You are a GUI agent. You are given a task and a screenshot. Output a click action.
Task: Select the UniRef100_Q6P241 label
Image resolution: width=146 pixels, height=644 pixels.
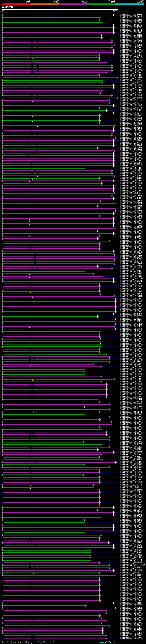[131, 625]
